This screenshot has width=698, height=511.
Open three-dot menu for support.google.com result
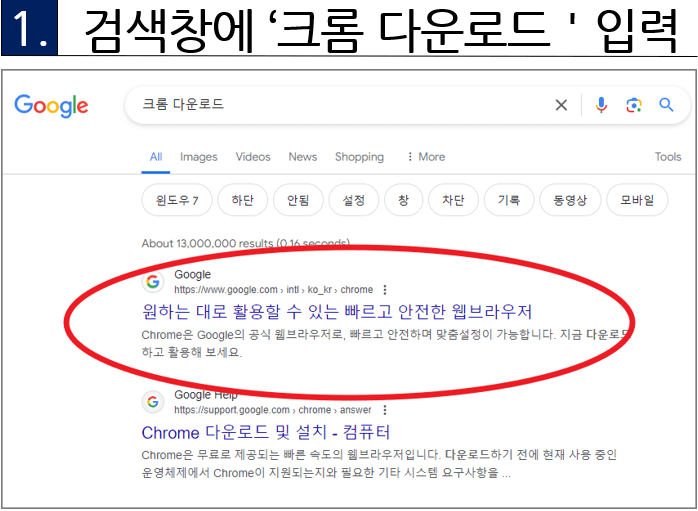385,410
